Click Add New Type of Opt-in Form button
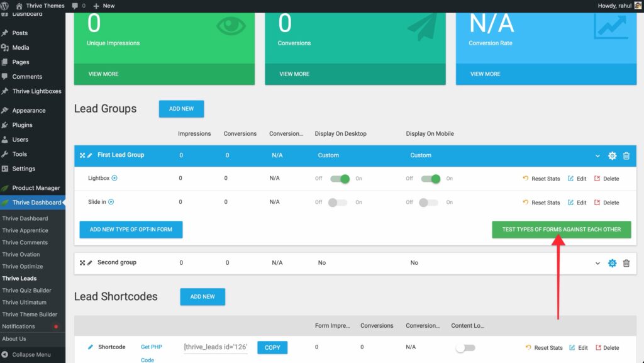Screen dimensions: 644x363 (x=131, y=230)
